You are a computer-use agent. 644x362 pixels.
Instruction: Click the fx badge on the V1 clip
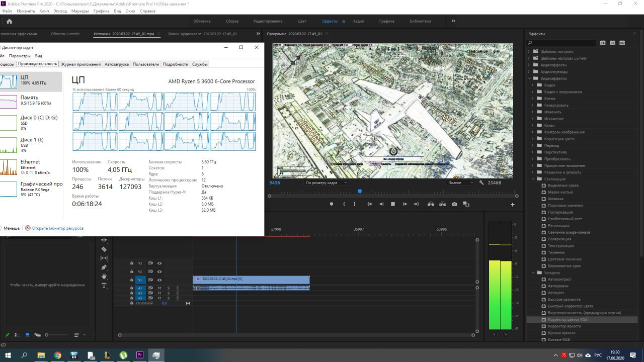click(x=198, y=279)
